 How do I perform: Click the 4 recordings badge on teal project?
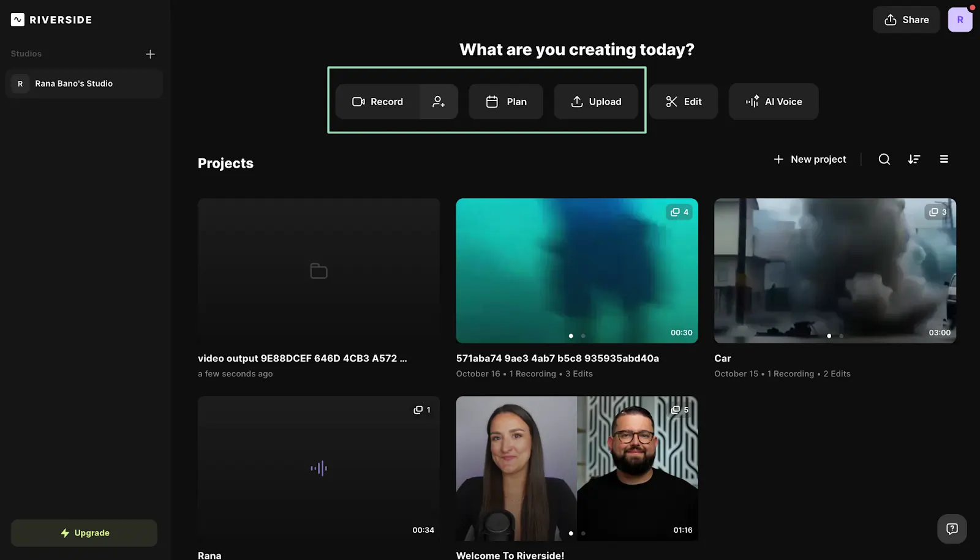(679, 212)
